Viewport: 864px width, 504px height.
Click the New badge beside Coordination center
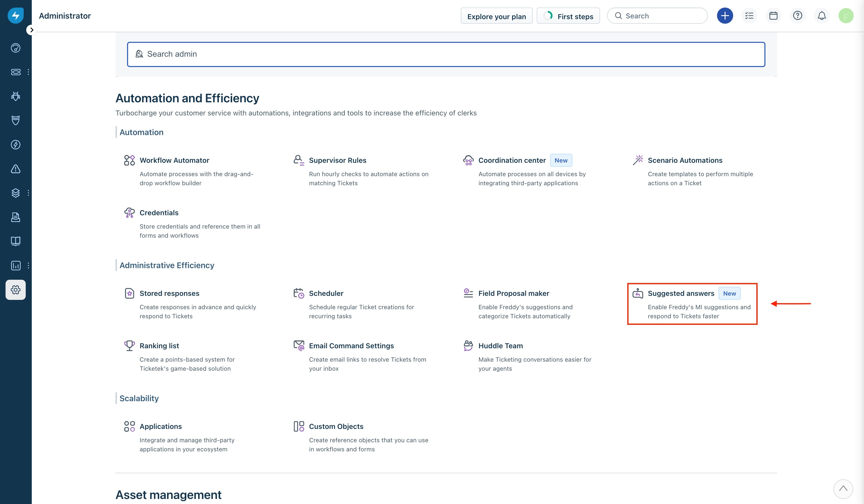[561, 160]
